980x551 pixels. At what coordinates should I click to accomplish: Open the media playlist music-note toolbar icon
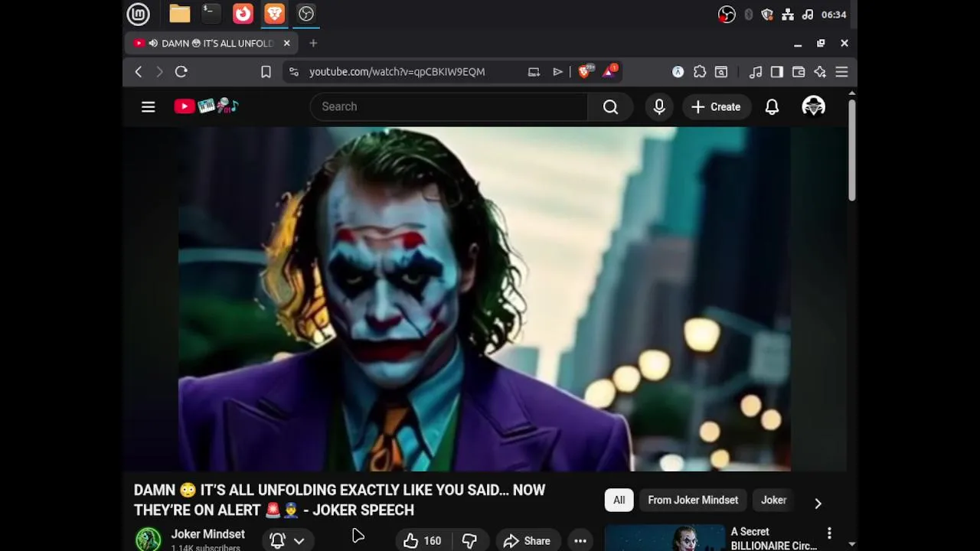click(756, 72)
